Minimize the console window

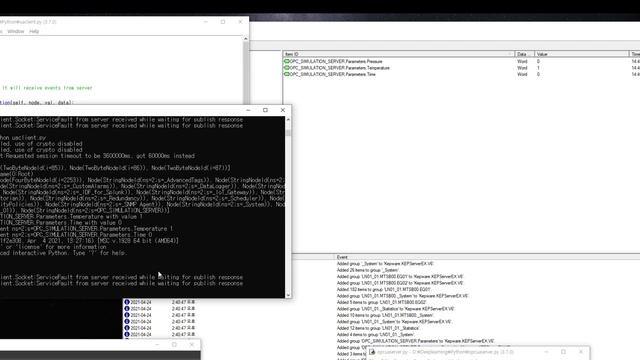248,110
